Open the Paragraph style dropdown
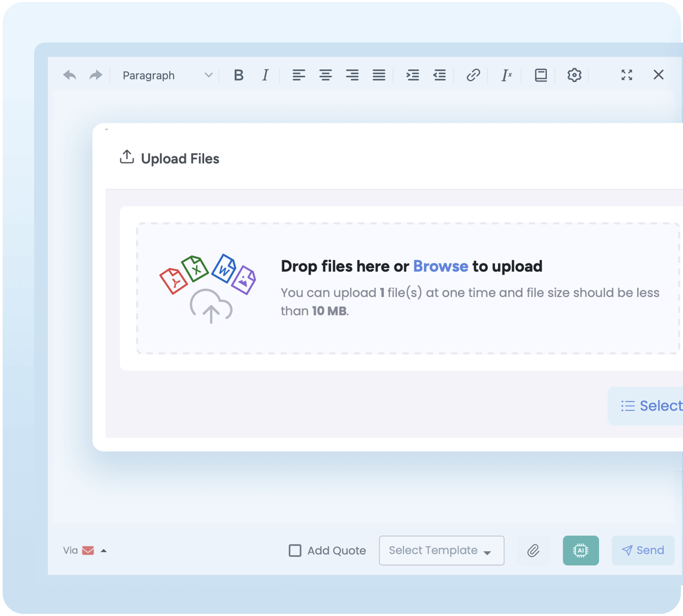683x616 pixels. click(167, 75)
